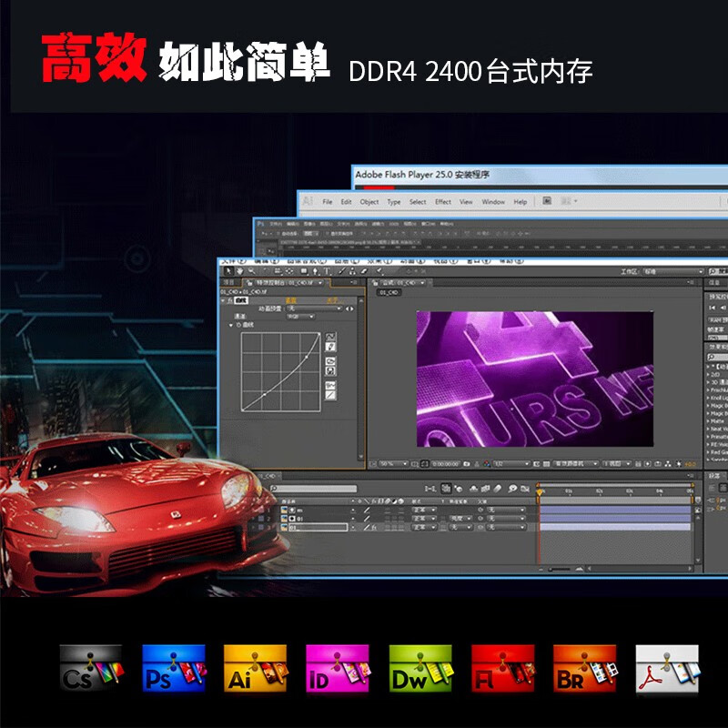
Task: Click the timeline zoom slider at the bottom
Action: coord(560,569)
